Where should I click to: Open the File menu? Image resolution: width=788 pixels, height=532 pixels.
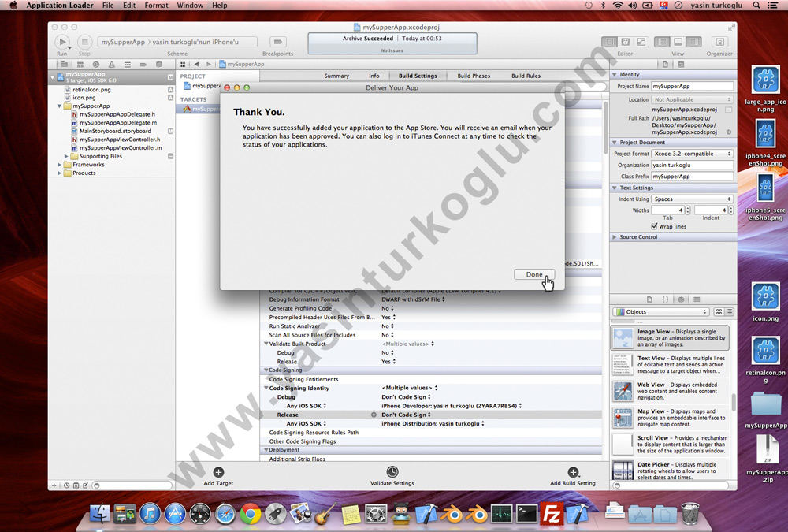pos(108,6)
